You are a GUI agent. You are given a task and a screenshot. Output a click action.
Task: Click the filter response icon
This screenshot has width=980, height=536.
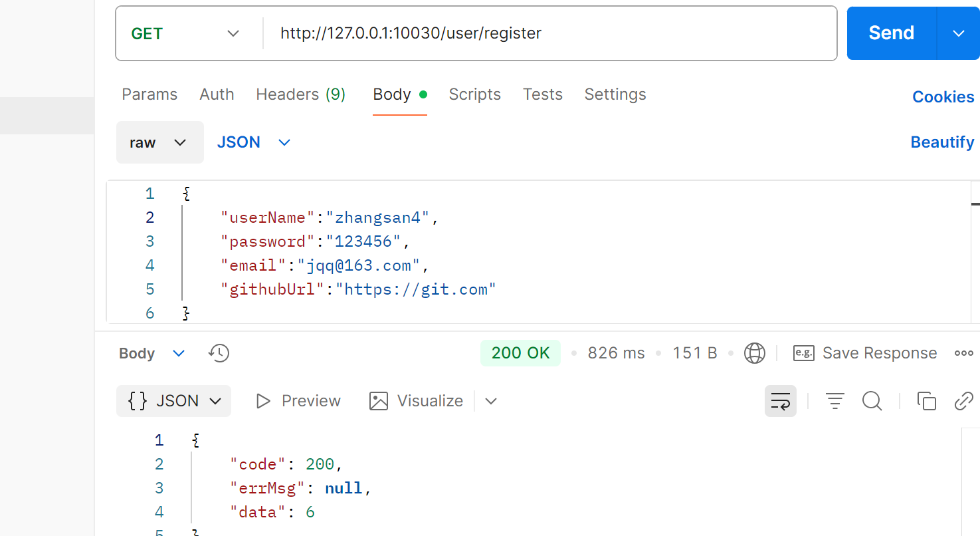point(834,401)
